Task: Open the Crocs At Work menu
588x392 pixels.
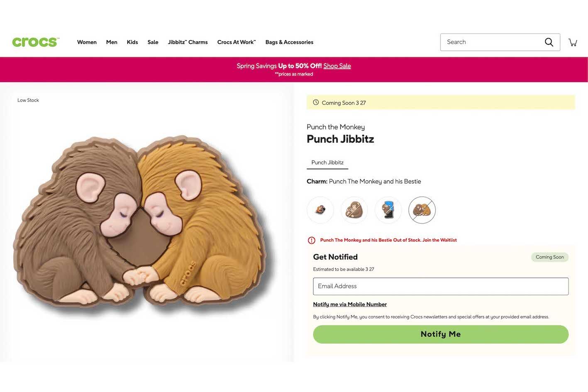Action: coord(236,42)
